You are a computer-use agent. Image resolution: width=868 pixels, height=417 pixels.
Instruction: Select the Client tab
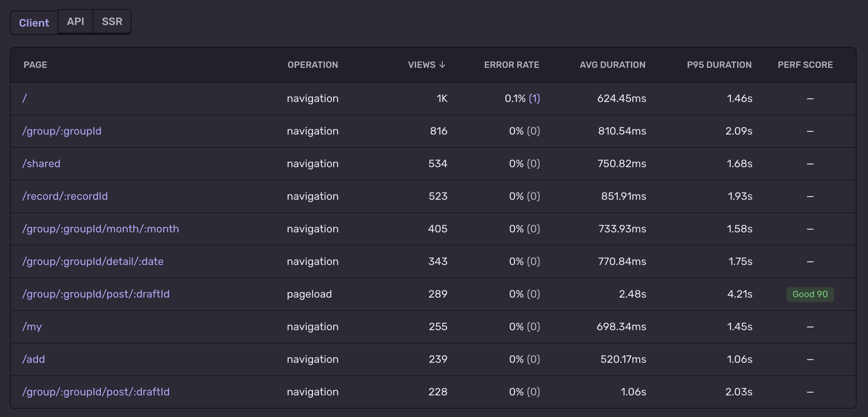[34, 23]
